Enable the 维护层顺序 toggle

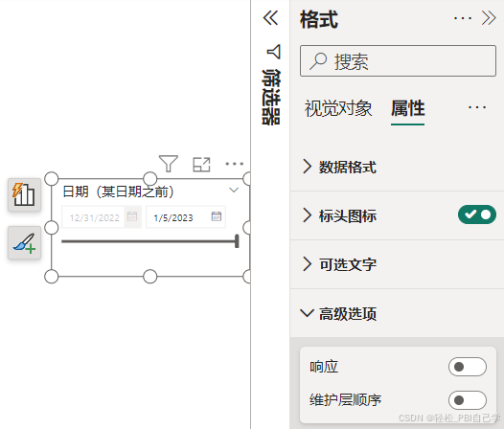468,400
